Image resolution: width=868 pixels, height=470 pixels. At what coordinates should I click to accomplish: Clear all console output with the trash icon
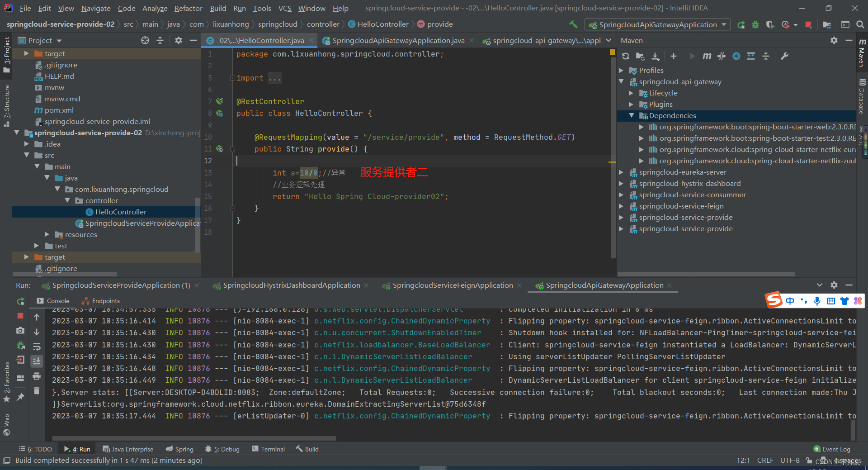pyautogui.click(x=37, y=391)
